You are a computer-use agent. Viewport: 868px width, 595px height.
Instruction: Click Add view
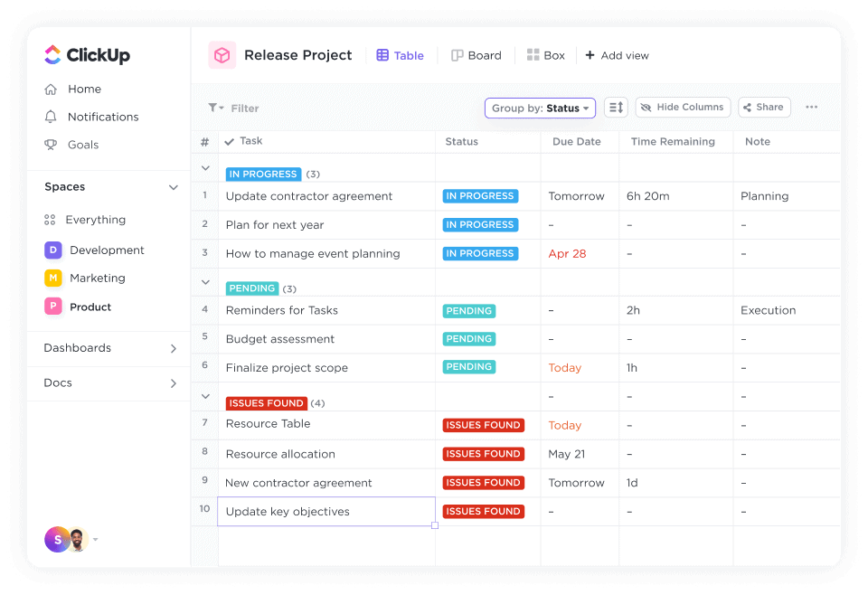617,55
